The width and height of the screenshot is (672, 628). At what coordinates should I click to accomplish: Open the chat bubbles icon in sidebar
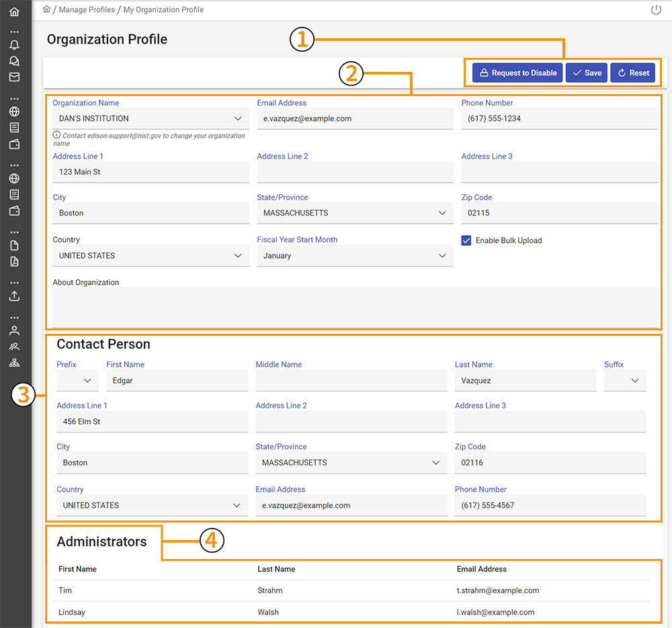[14, 61]
